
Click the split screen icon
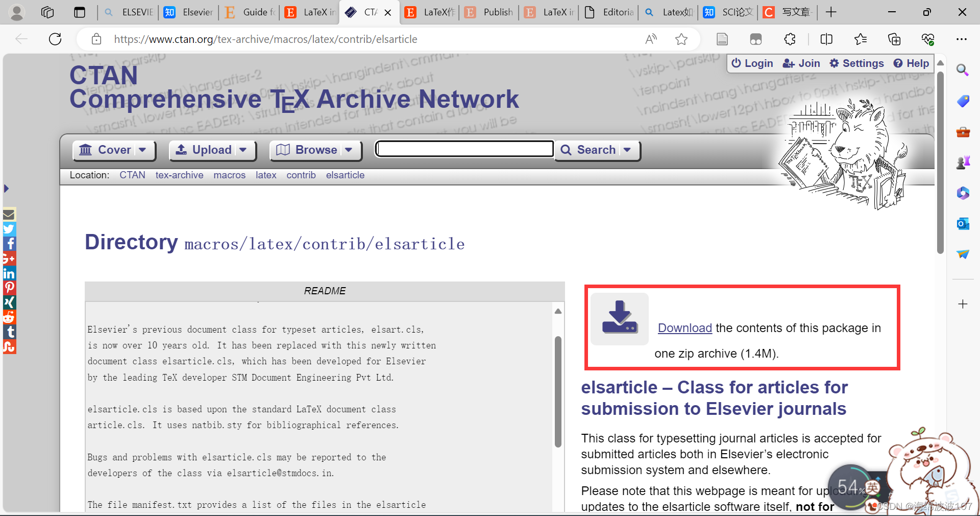826,39
